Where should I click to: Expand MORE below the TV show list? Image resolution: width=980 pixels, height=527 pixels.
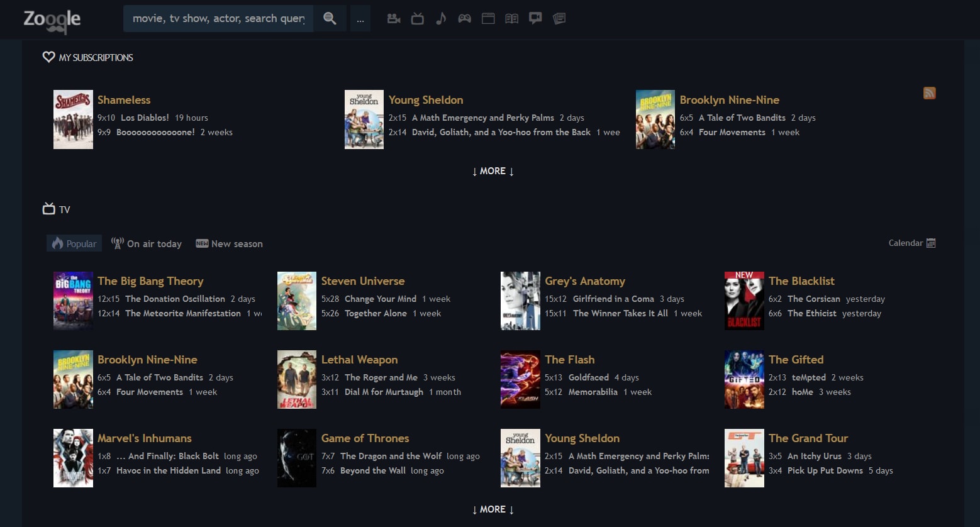click(x=493, y=509)
